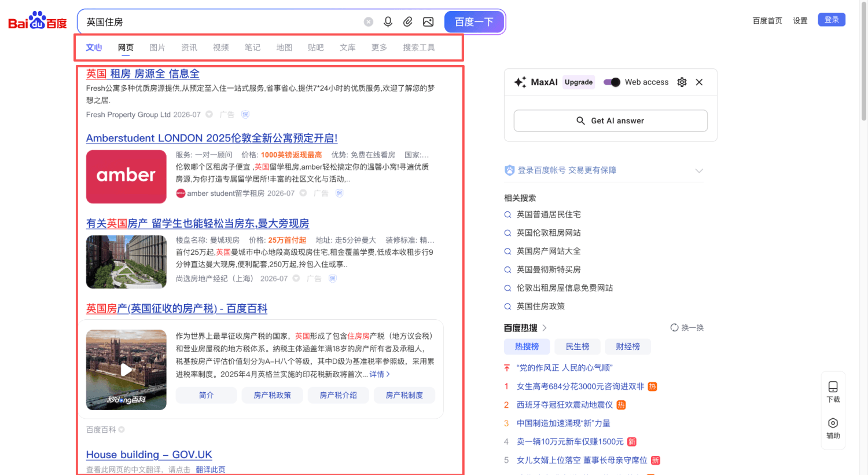The height and width of the screenshot is (475, 868).
Task: Open the dropdown beside 百度百科 source label
Action: coord(122,430)
